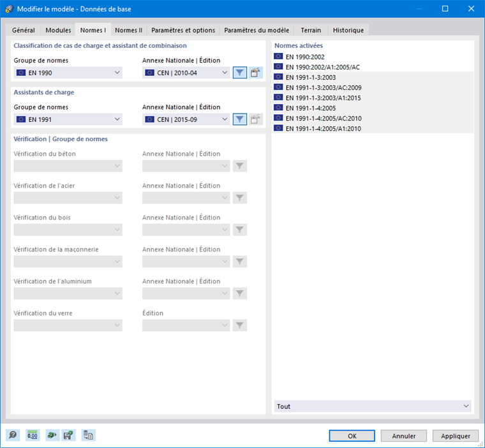Click the greyed settings icon next to the CEN | 2015-09 filter
The image size is (485, 448).
pyautogui.click(x=256, y=119)
